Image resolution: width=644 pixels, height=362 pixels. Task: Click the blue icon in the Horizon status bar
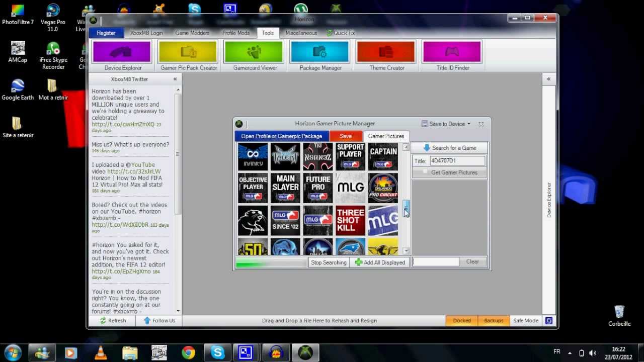pos(549,320)
